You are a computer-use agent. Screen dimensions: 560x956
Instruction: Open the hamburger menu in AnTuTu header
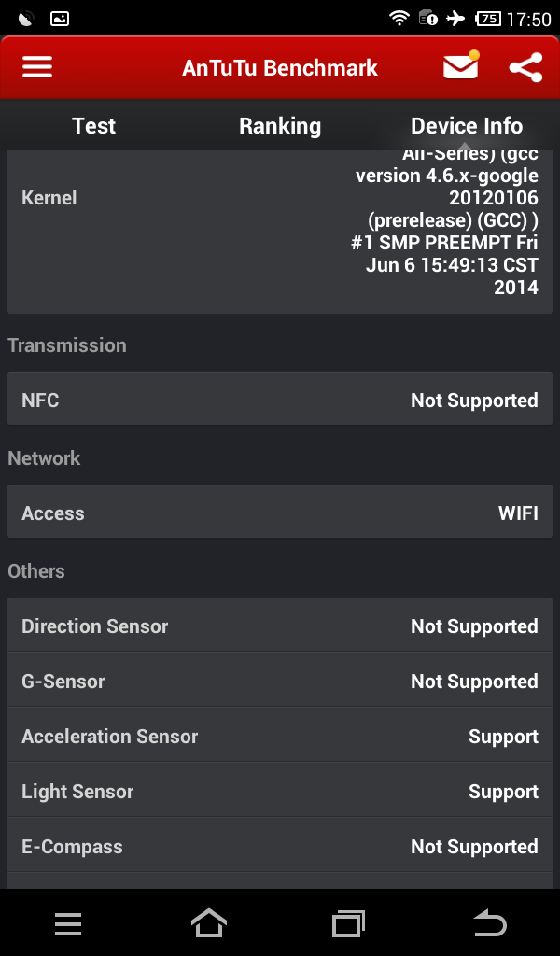tap(37, 68)
